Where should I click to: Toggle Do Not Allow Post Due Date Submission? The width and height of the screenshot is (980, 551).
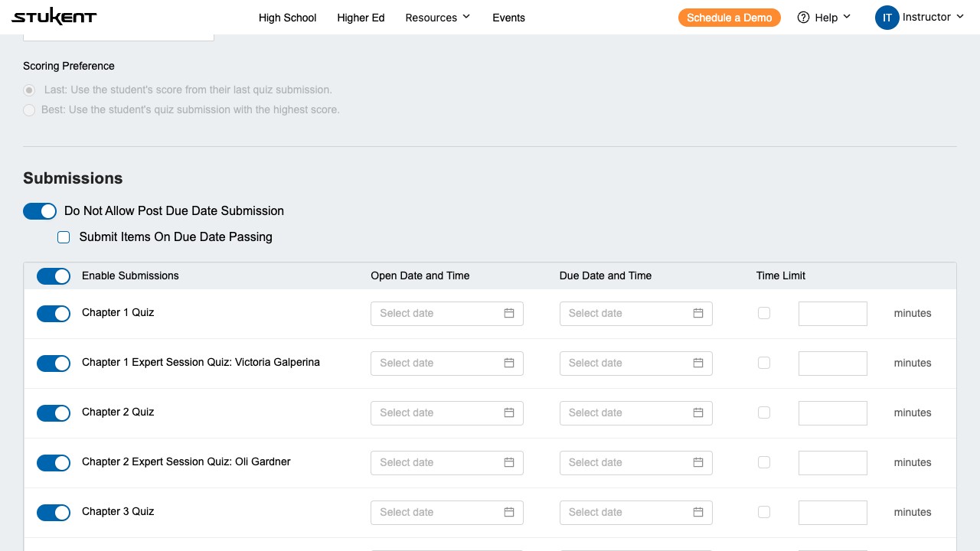(x=40, y=211)
